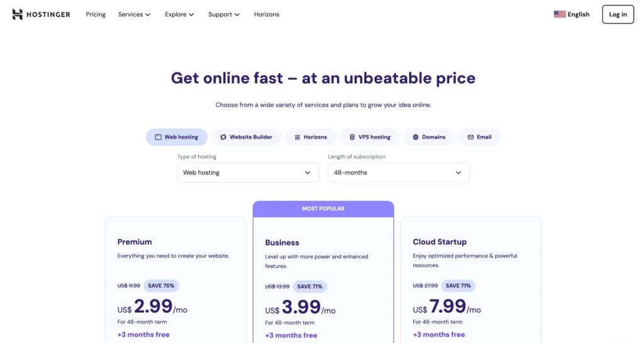This screenshot has width=644, height=343.
Task: Click the VPS hosting server icon
Action: tap(352, 137)
